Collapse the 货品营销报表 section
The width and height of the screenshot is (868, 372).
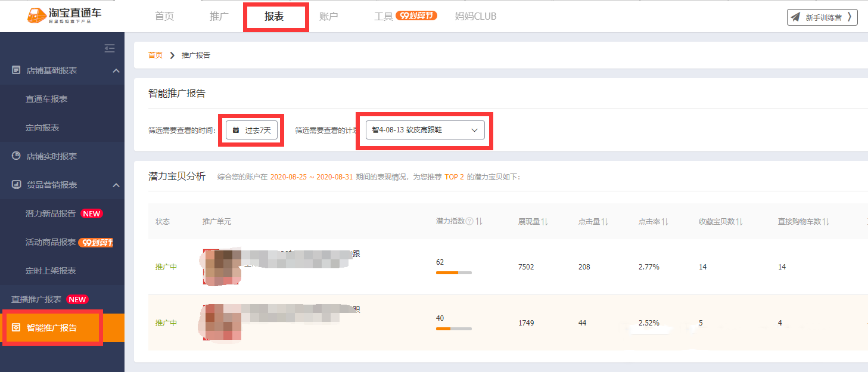click(117, 184)
